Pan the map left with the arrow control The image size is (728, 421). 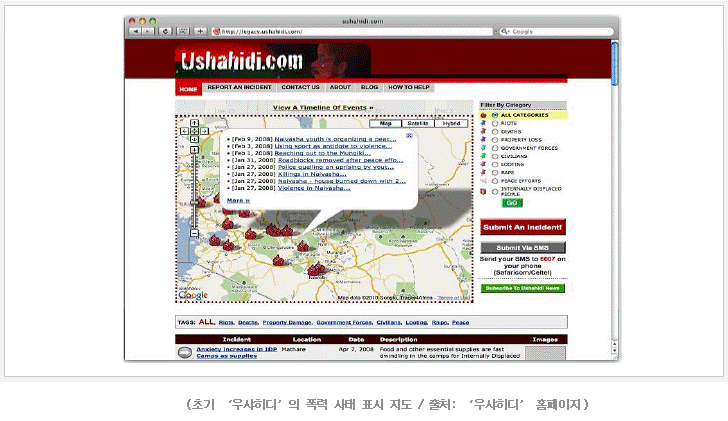click(x=184, y=131)
